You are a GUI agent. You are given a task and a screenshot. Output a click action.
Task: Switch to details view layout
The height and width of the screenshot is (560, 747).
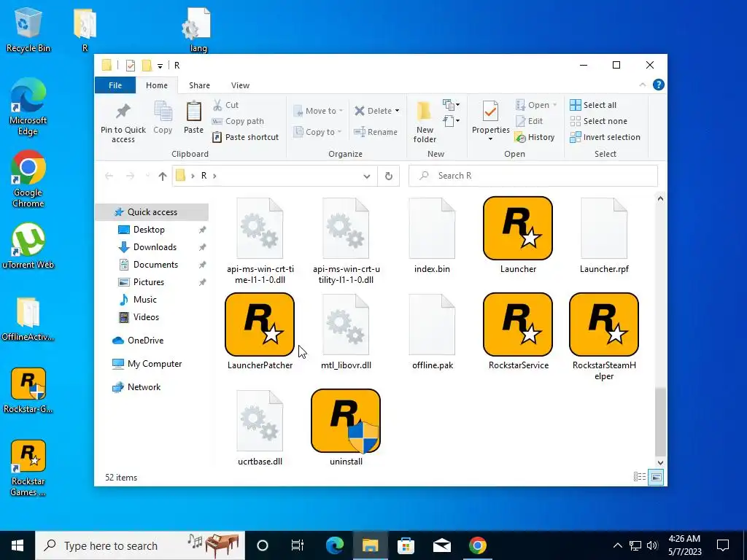pos(639,477)
